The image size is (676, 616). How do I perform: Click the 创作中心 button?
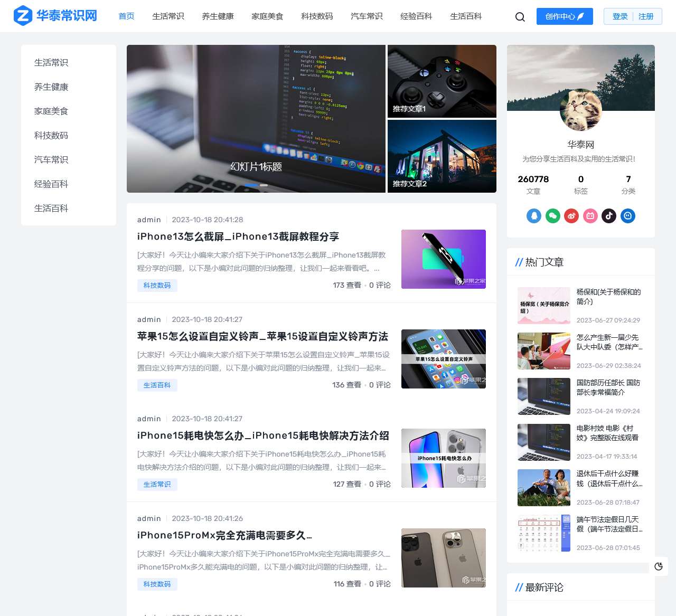click(565, 16)
